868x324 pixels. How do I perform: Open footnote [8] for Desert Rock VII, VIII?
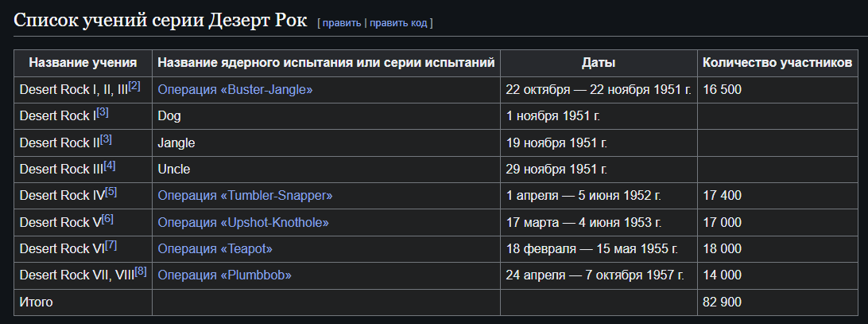click(141, 271)
